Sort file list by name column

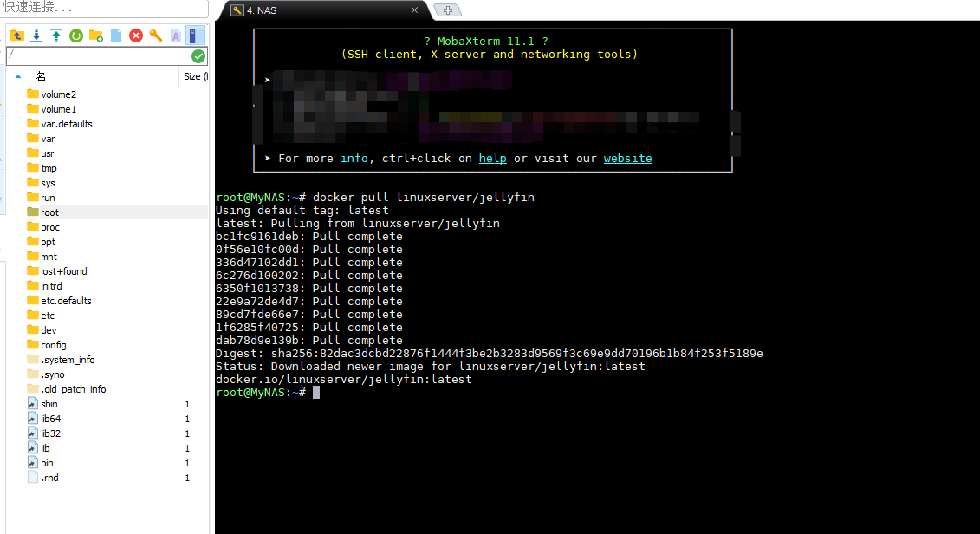pyautogui.click(x=40, y=76)
